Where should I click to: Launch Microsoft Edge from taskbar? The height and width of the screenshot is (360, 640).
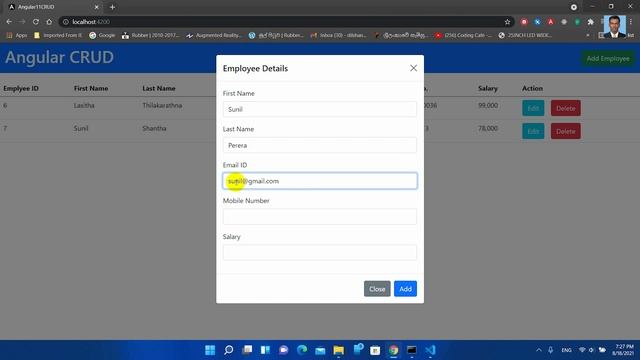pos(302,350)
